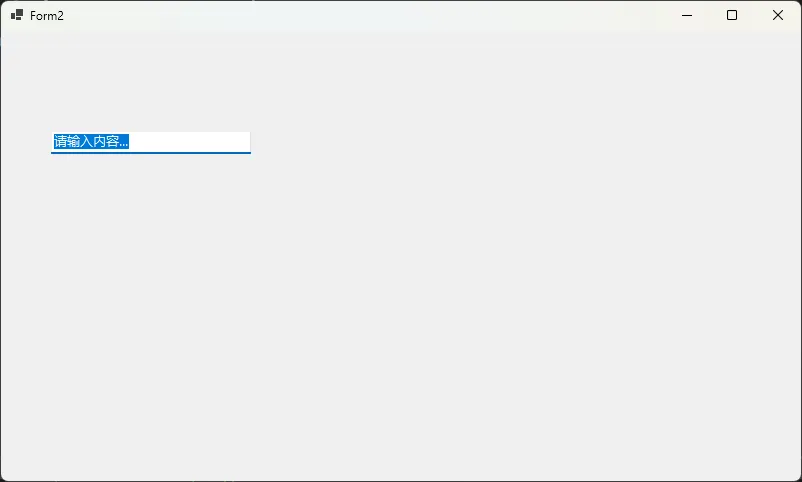Close the Form2 window
Screen dimensions: 802x482
[778, 15]
